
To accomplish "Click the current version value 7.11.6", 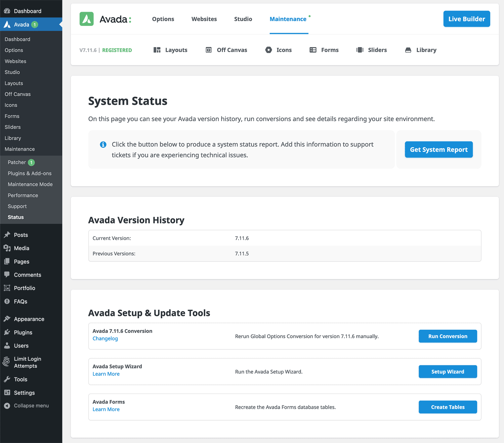I will (x=242, y=238).
